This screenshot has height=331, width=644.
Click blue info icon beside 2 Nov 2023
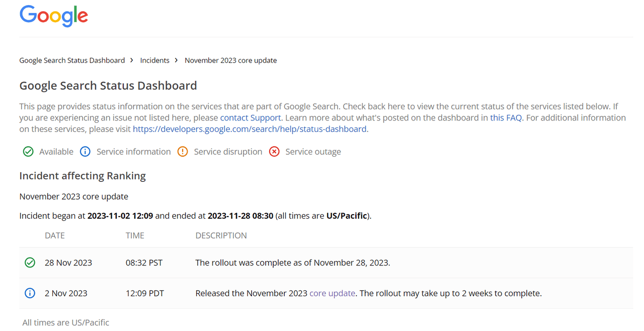pyautogui.click(x=30, y=293)
